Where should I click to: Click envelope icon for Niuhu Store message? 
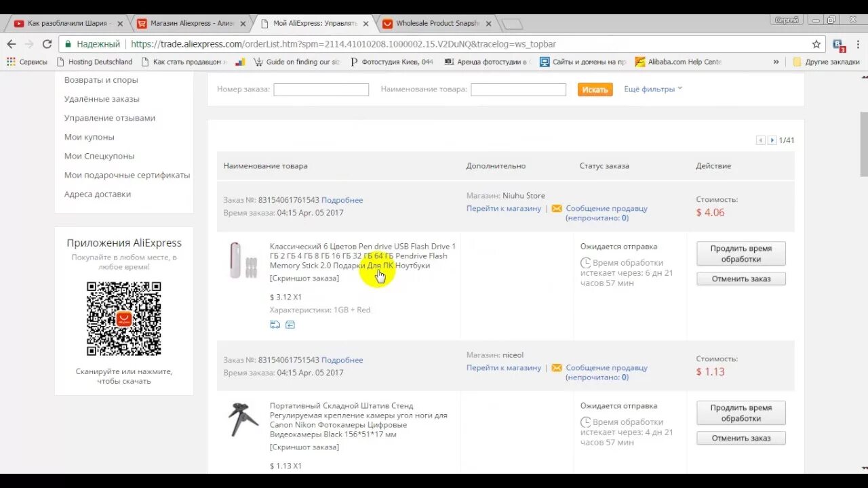coord(557,209)
